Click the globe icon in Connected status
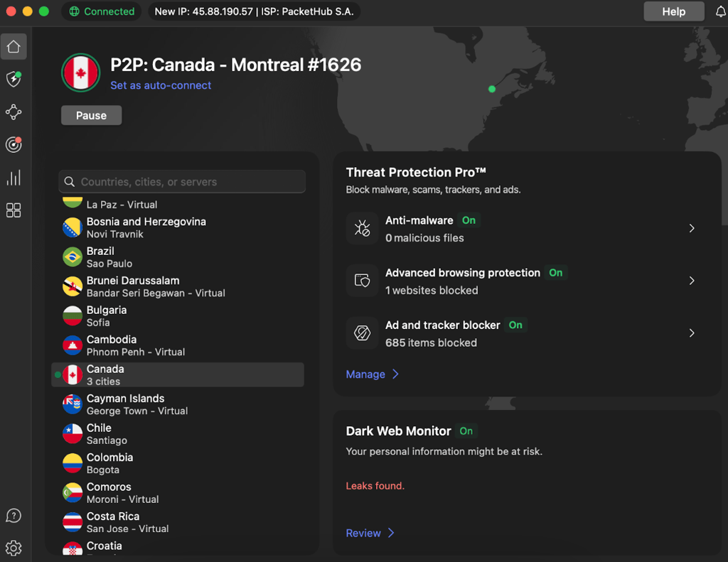The image size is (728, 562). coord(74,11)
